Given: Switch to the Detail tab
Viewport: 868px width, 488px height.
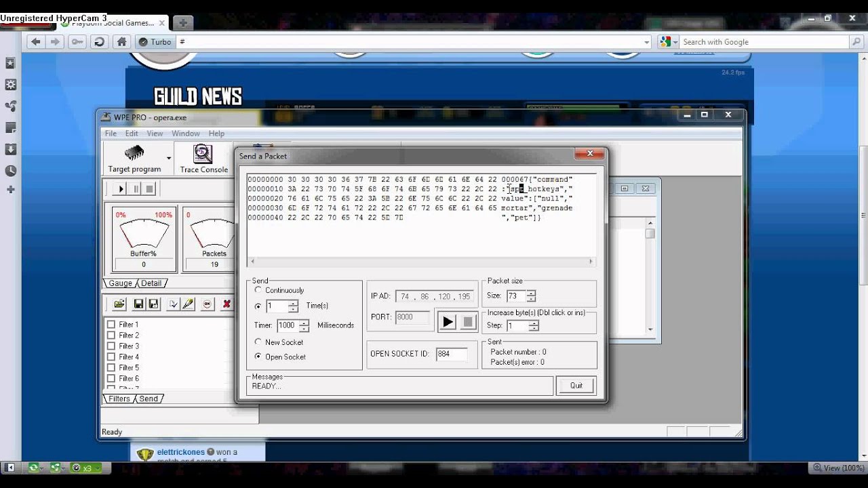Looking at the screenshot, I should [151, 283].
